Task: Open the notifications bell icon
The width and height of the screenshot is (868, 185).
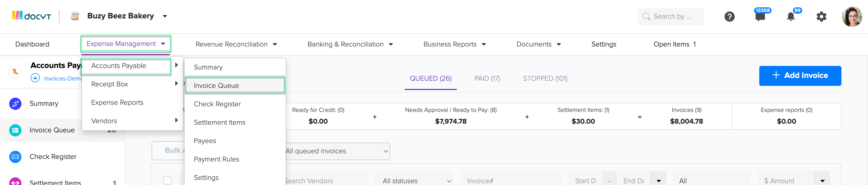Action: 790,17
